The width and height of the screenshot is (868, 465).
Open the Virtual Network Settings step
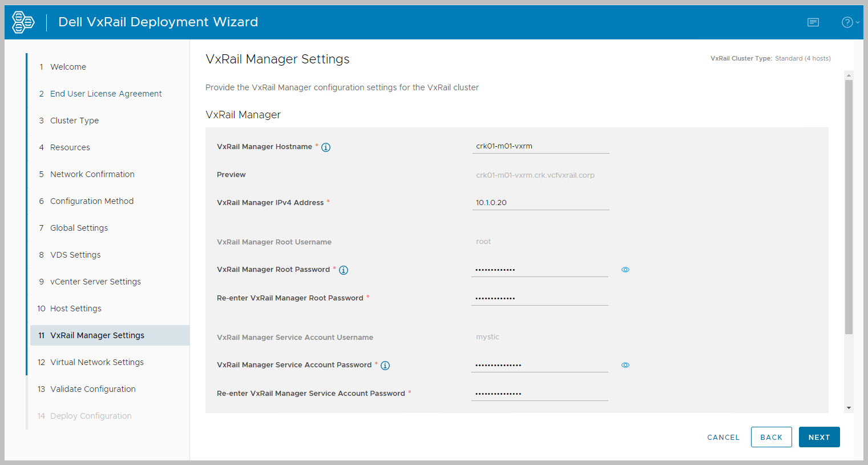[x=96, y=362]
